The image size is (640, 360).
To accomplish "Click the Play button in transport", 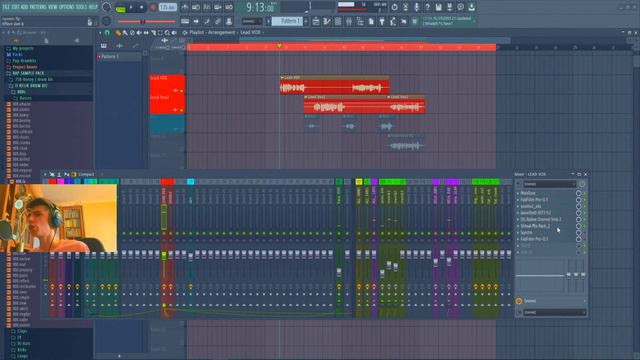I will click(x=131, y=7).
